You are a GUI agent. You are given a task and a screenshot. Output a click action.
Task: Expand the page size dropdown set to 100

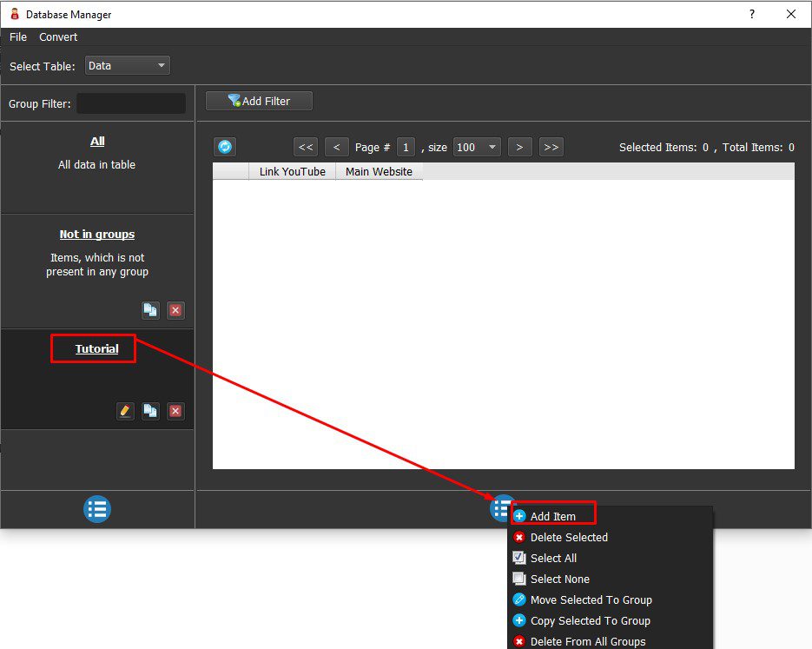click(x=477, y=147)
